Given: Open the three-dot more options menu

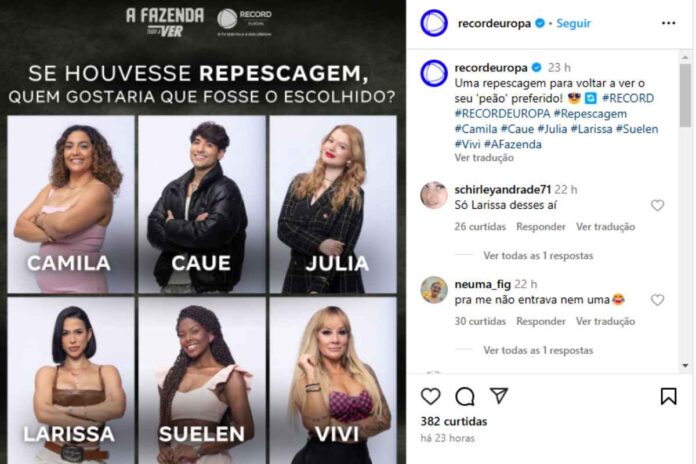Looking at the screenshot, I should [668, 23].
